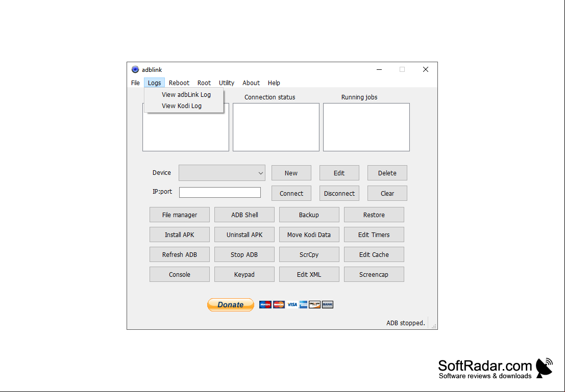Click Refresh ADB button
This screenshot has height=392, width=565.
(x=180, y=254)
